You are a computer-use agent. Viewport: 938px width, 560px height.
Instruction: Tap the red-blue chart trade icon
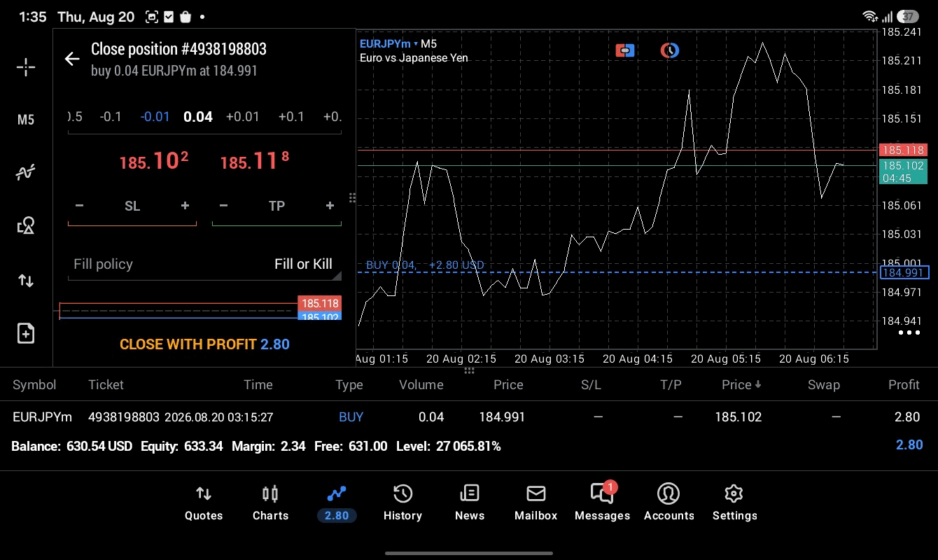625,50
